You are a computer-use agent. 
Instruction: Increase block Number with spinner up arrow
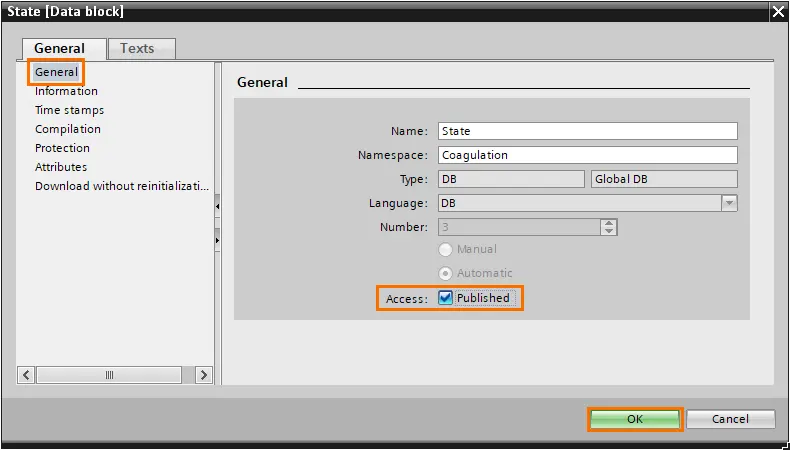(609, 223)
